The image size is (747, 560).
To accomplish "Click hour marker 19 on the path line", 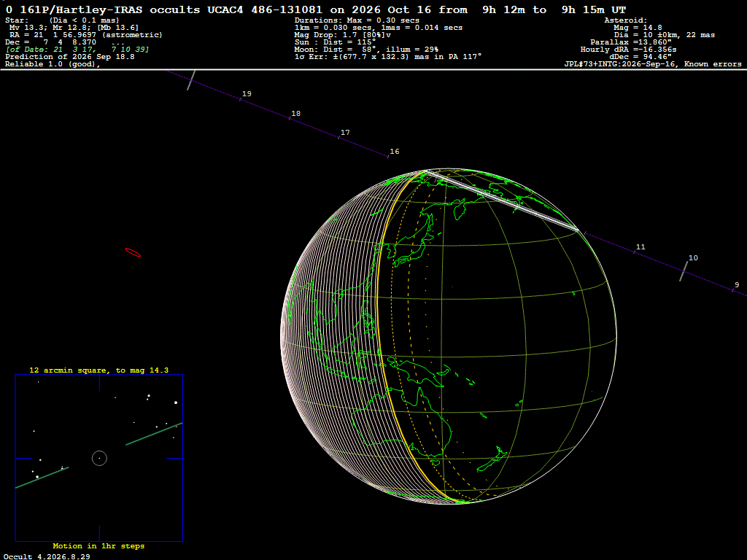I will (247, 94).
